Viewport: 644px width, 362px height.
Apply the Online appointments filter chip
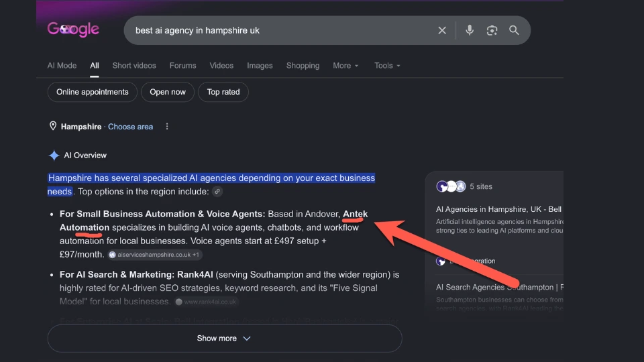93,92
